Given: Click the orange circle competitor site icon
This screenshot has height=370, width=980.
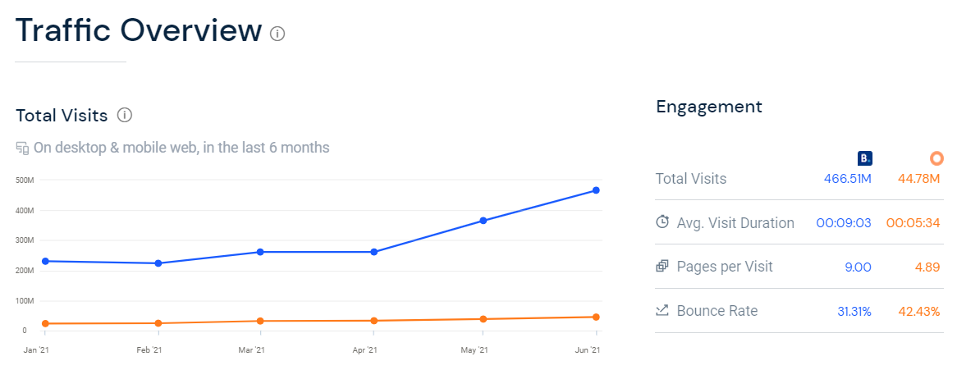Looking at the screenshot, I should [x=936, y=158].
